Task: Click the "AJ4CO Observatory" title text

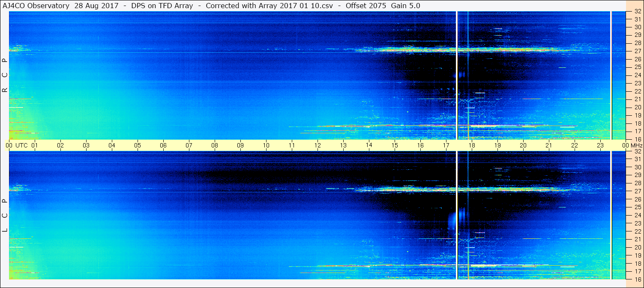Action: point(36,6)
